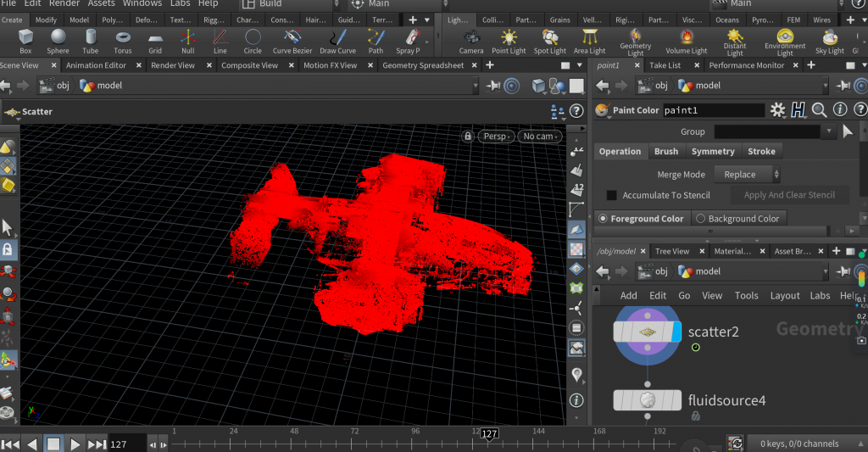868x452 pixels.
Task: Expand network pane path dropdown arrow
Action: pos(825,271)
